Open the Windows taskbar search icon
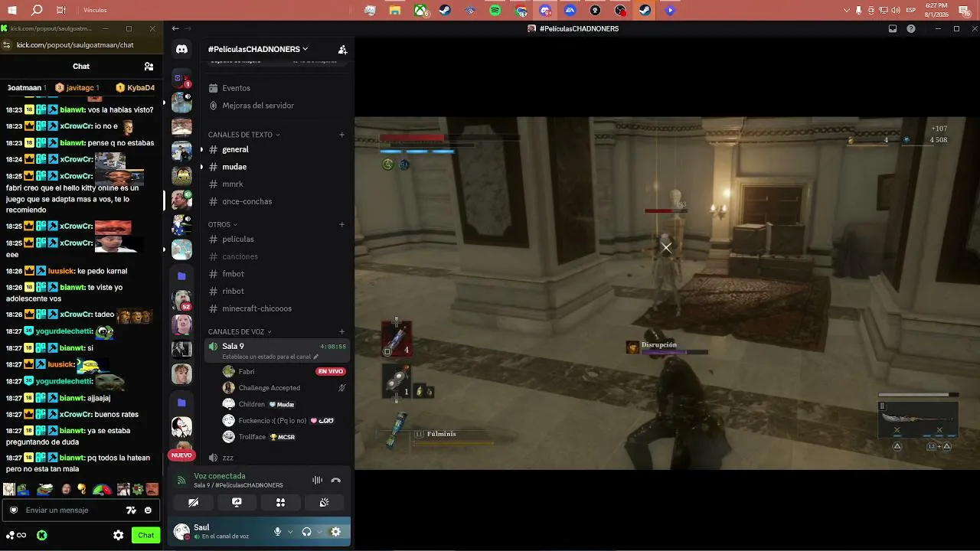This screenshot has width=980, height=551. click(x=37, y=11)
